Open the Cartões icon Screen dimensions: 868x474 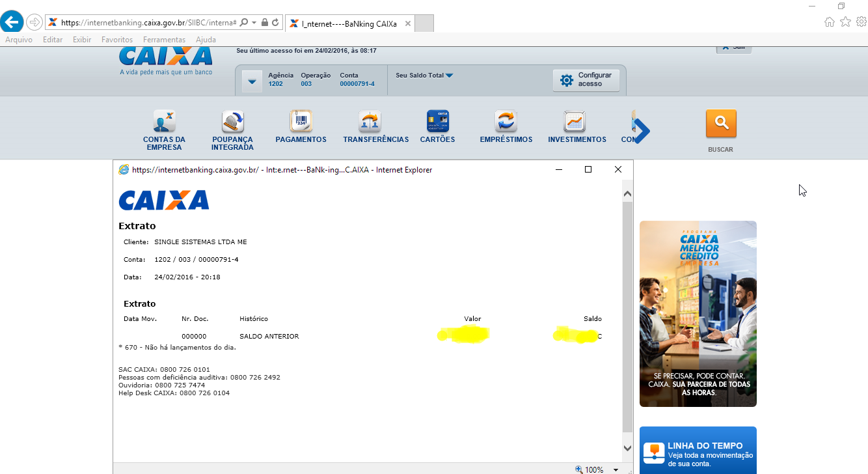(438, 121)
